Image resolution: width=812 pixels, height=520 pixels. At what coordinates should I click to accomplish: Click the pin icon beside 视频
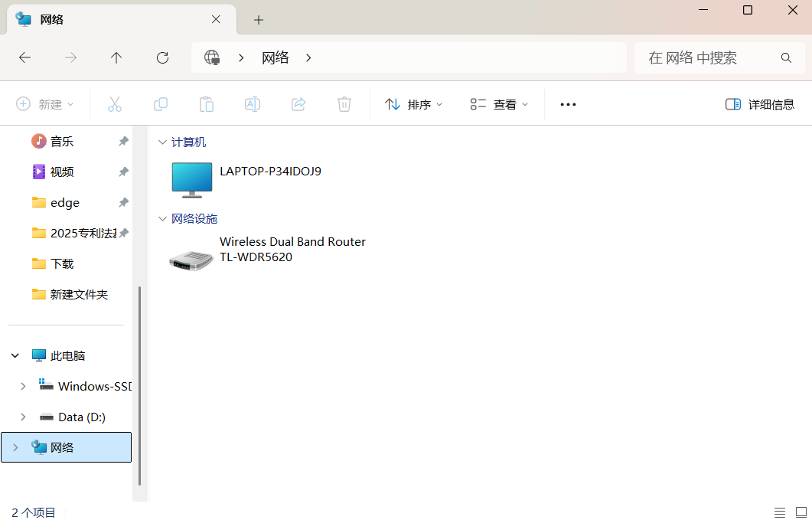tap(123, 172)
